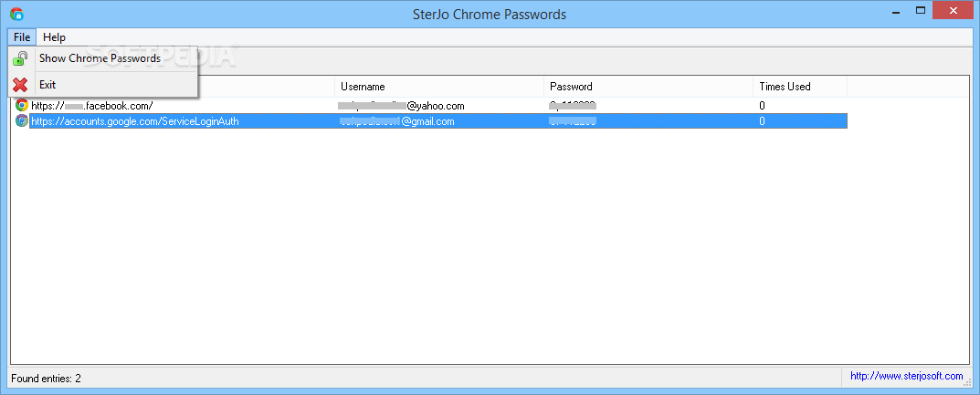Click Times Used value of google row

[762, 121]
